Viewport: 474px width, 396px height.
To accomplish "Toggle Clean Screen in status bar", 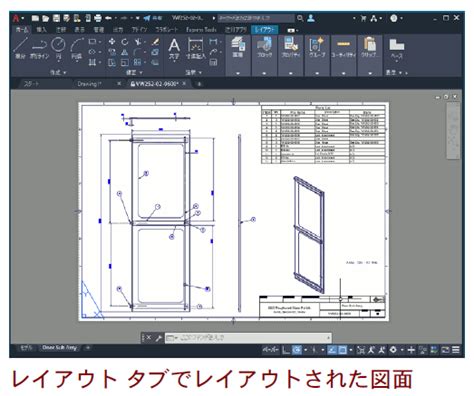I will pyautogui.click(x=446, y=350).
